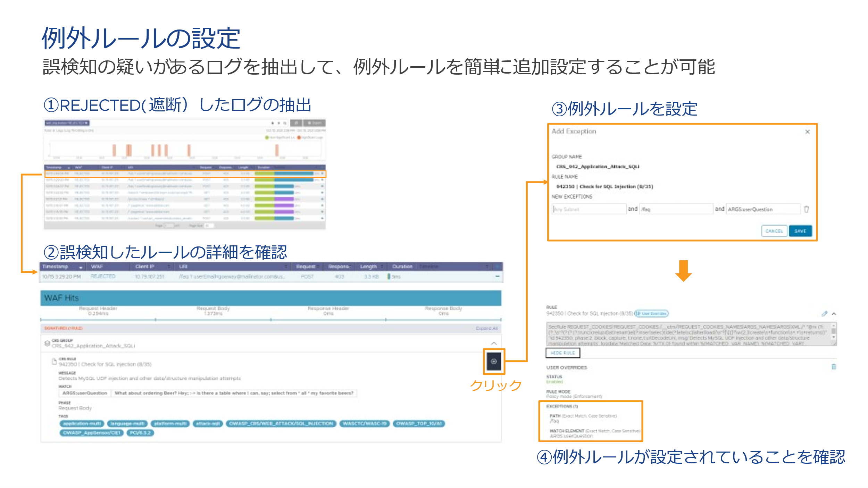Click the first highlighted REJECTED log row
Screen dimensions: 868x488
tap(185, 174)
